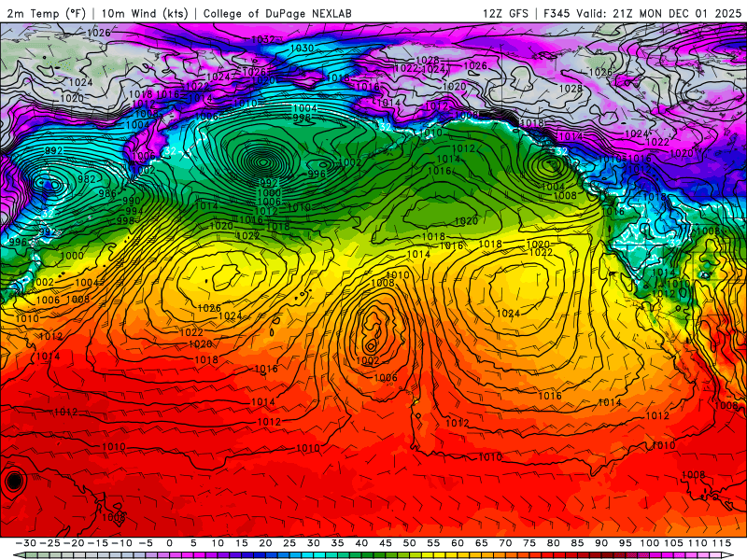The image size is (747, 560).
Task: Click the 1032 isobar label
Action: pyautogui.click(x=262, y=39)
